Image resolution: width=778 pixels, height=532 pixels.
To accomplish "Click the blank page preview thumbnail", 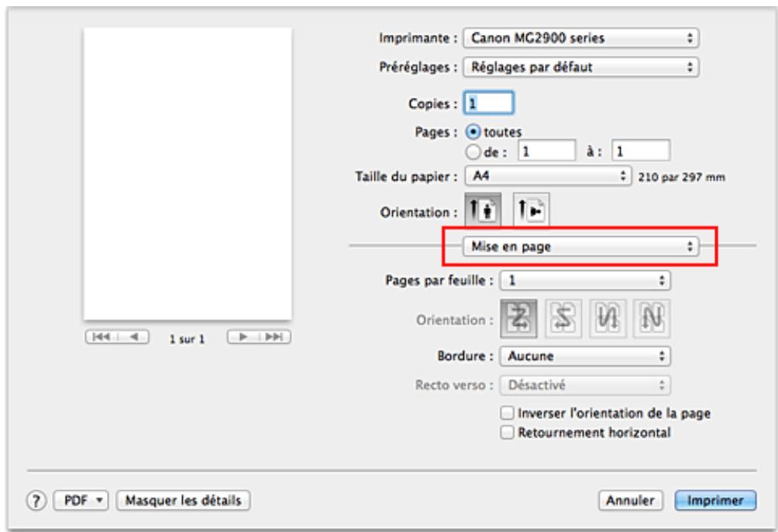I will [x=188, y=173].
